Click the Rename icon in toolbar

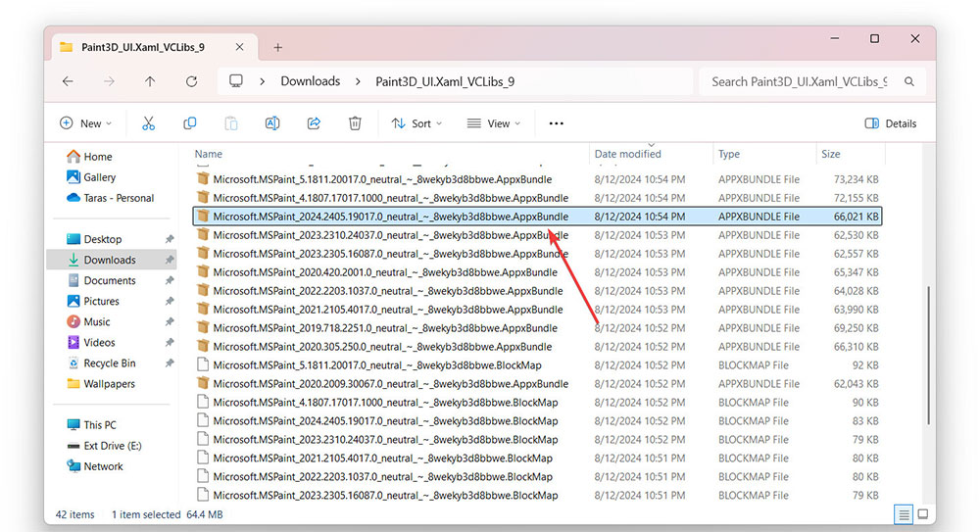coord(272,123)
